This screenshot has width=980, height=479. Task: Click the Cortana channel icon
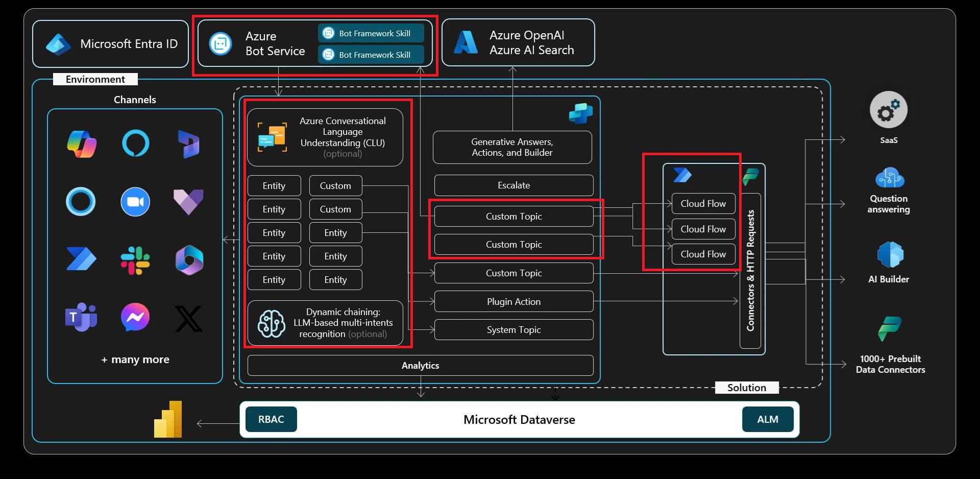[x=81, y=201]
